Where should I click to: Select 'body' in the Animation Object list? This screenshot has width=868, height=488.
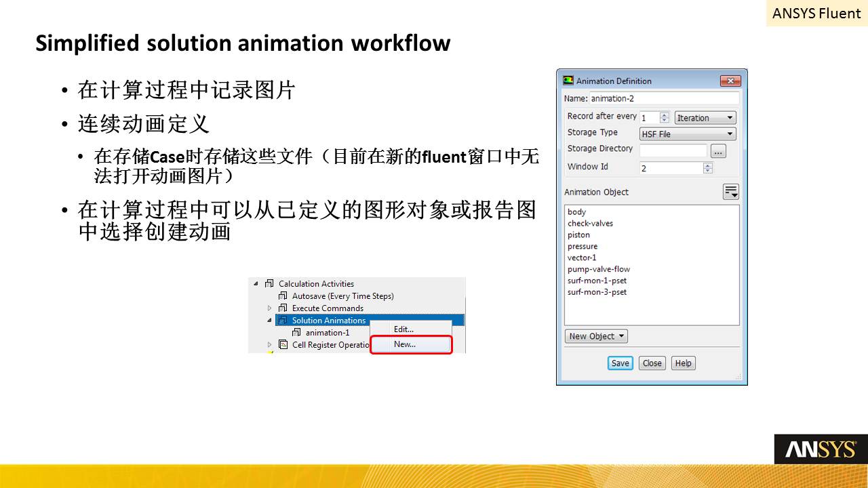tap(576, 212)
